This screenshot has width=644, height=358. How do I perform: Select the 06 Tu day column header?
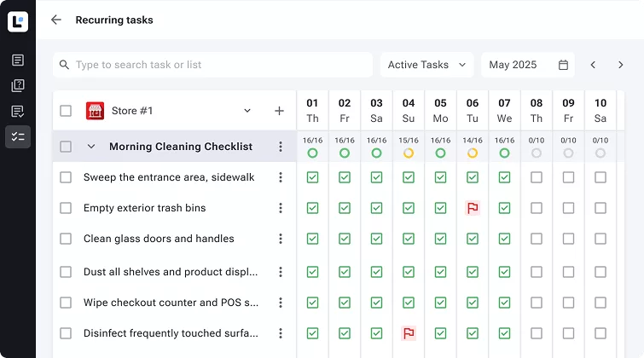tap(473, 111)
